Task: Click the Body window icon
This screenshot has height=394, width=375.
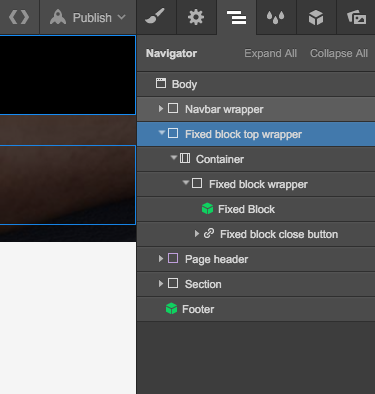Action: (161, 83)
